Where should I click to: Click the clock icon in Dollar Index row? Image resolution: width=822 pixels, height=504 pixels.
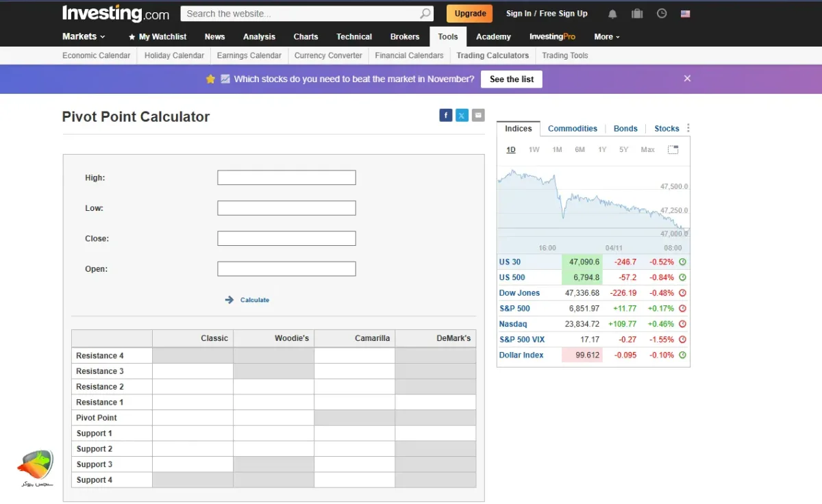682,355
